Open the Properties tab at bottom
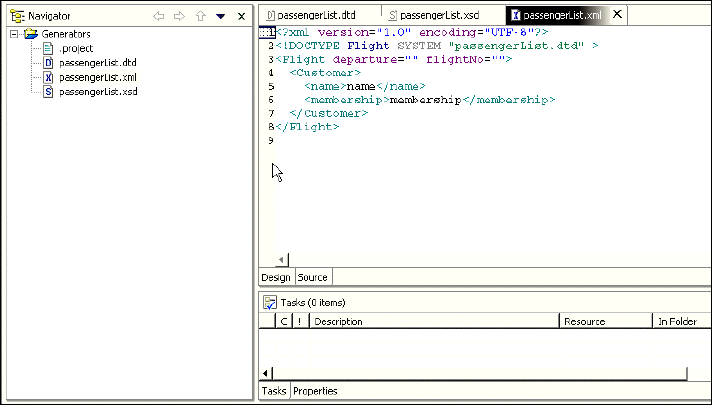The image size is (712, 405). click(x=315, y=391)
